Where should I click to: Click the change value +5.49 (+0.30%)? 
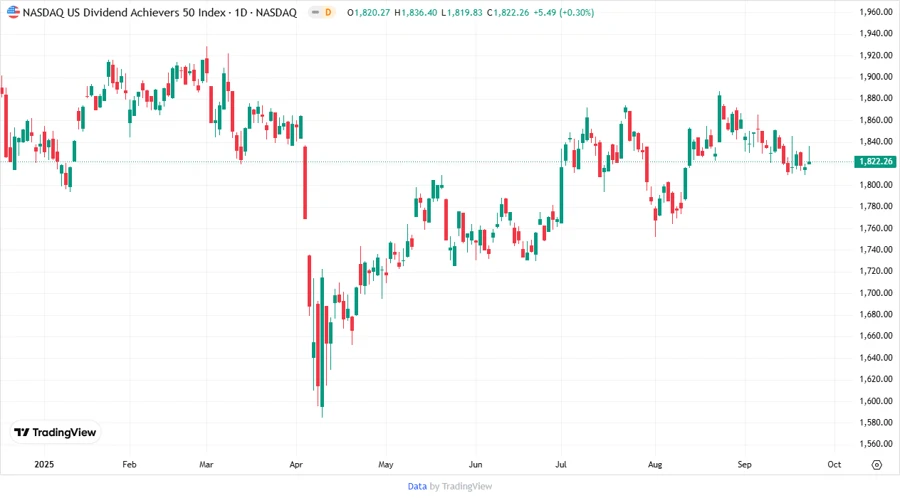click(x=564, y=12)
